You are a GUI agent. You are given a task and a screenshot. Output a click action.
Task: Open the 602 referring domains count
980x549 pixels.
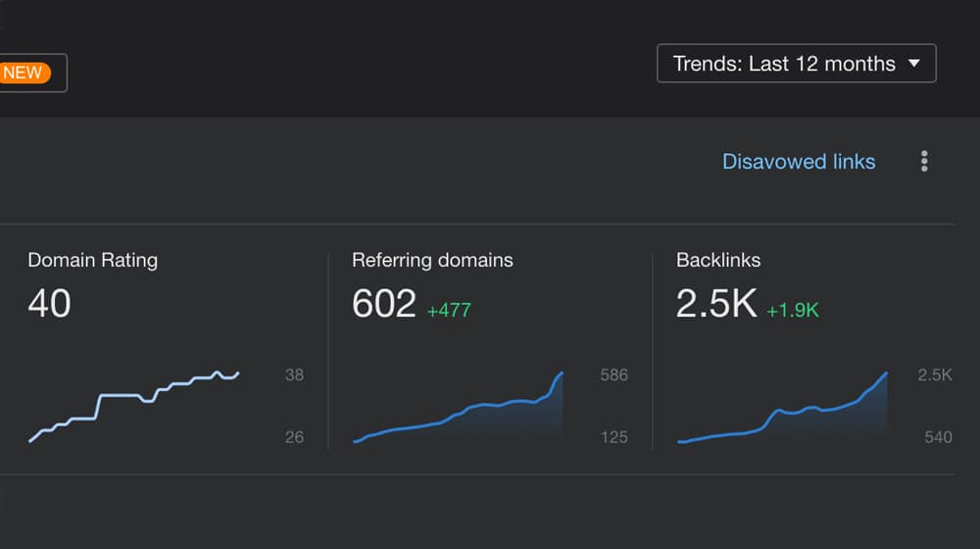pyautogui.click(x=383, y=304)
